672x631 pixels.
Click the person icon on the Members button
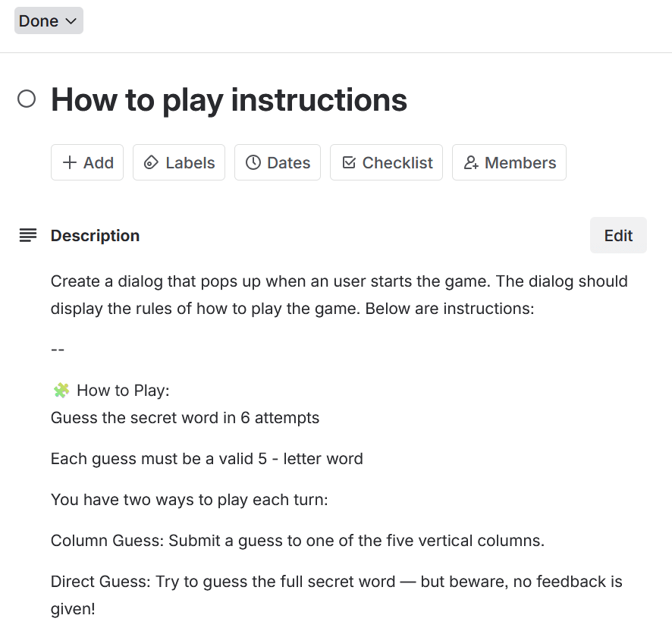point(471,162)
